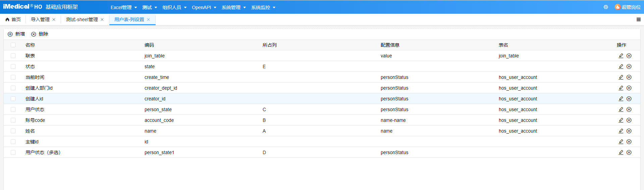
Task: Click the delete icon for state row
Action: pyautogui.click(x=629, y=66)
